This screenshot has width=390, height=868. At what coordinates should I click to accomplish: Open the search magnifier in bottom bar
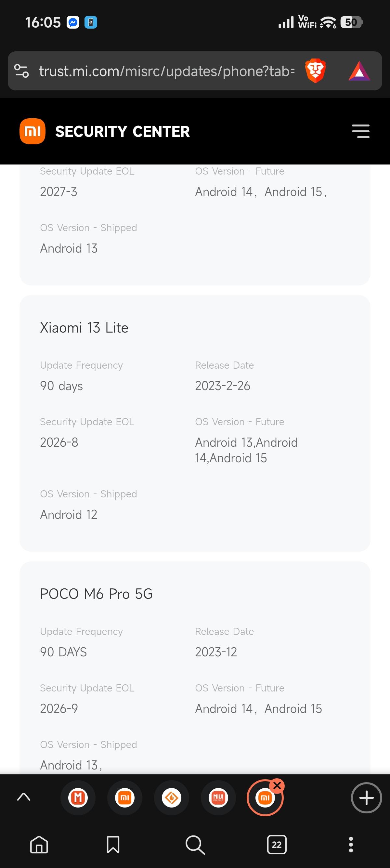(195, 844)
